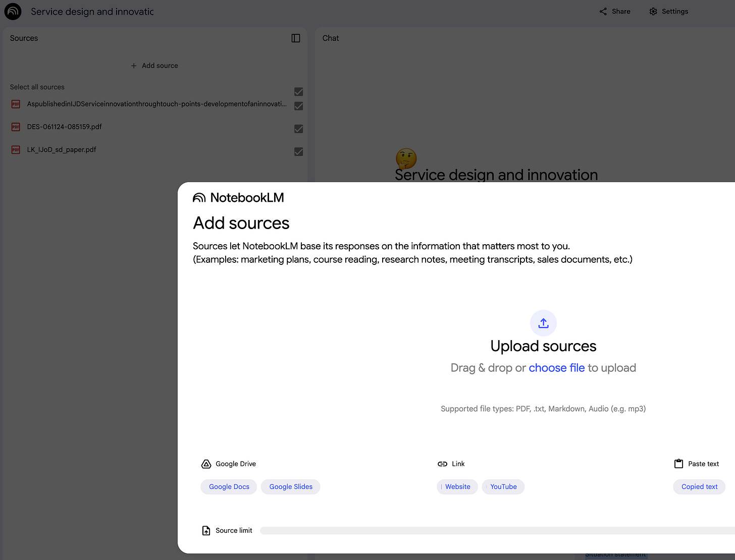The image size is (735, 560).
Task: Add a YouTube link source
Action: coord(503,487)
